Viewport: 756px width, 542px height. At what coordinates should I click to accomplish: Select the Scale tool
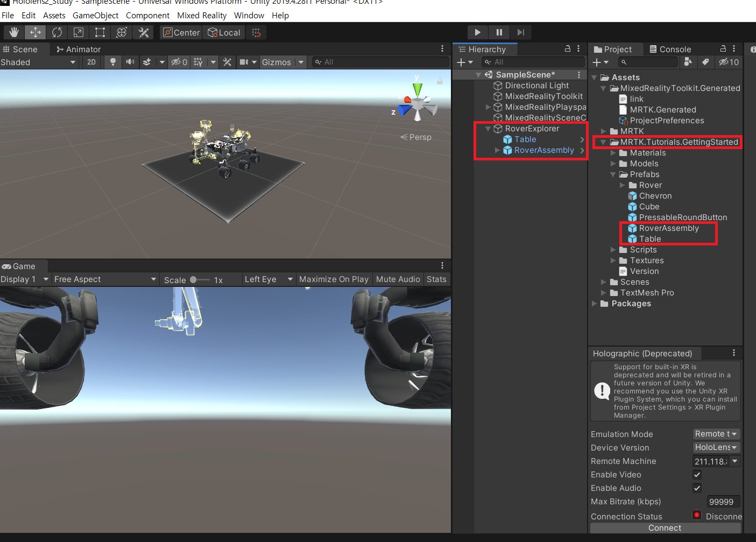pos(79,32)
